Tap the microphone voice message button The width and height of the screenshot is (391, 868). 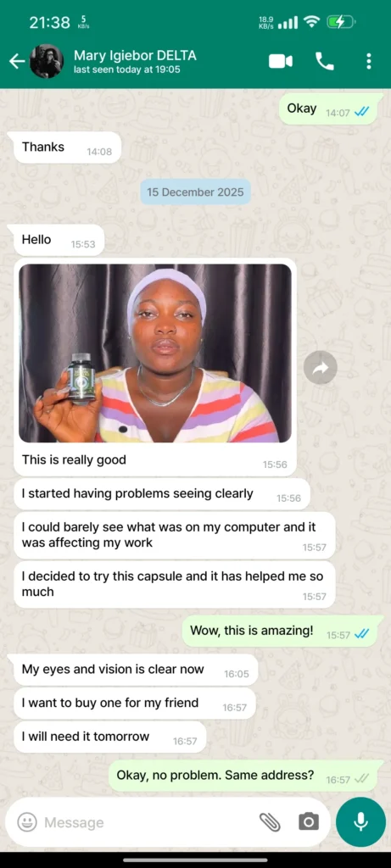click(360, 822)
